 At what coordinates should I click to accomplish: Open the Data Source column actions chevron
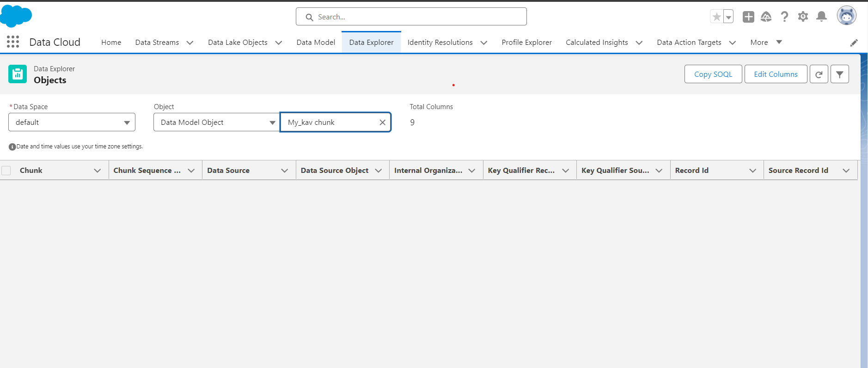coord(285,171)
